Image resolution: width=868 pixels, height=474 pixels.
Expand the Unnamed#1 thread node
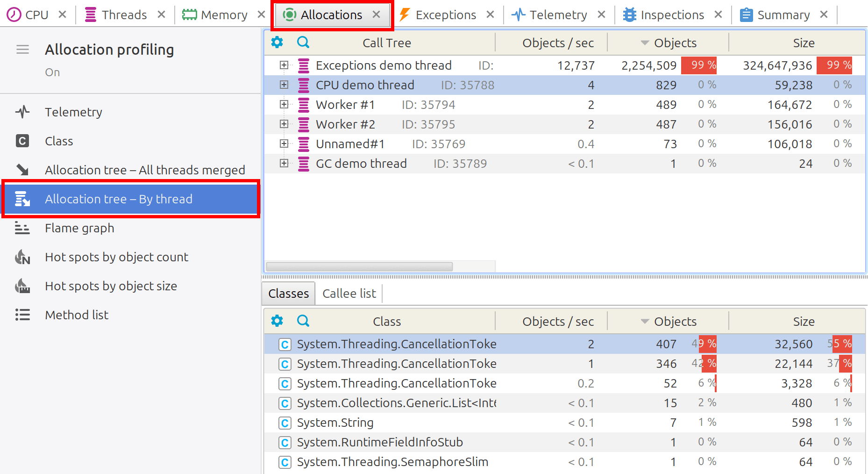pos(284,144)
